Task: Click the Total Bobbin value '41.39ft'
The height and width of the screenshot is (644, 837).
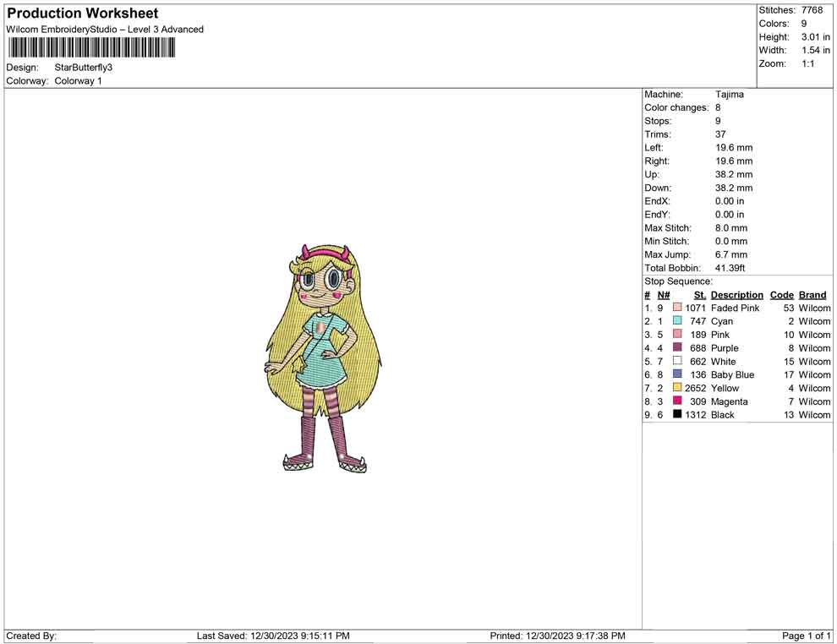Action: [730, 268]
